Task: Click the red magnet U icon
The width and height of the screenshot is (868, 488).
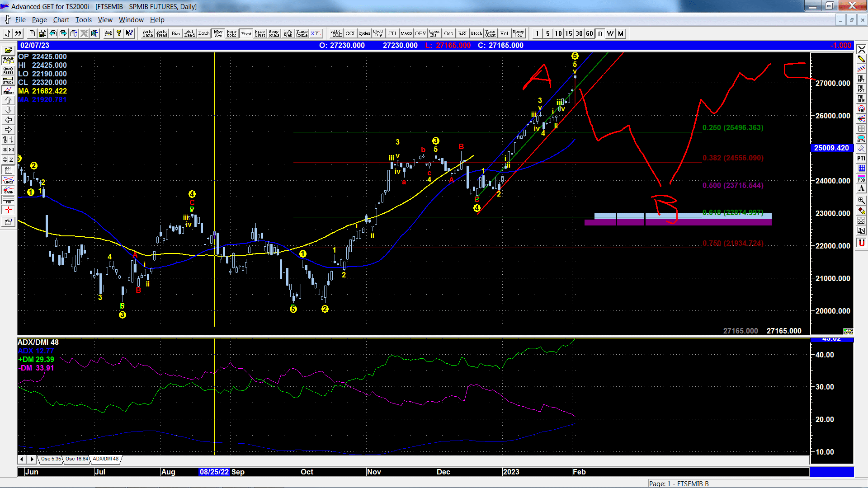Action: 861,243
